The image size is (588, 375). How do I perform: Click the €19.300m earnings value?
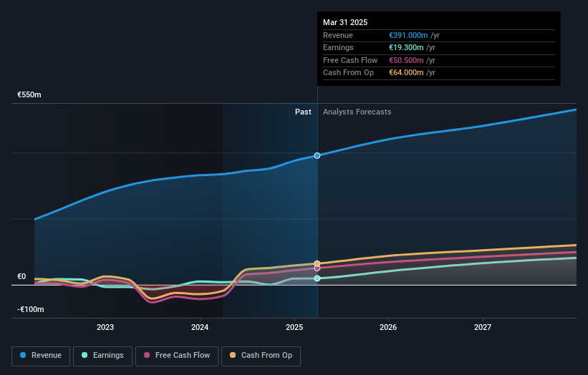tap(406, 47)
